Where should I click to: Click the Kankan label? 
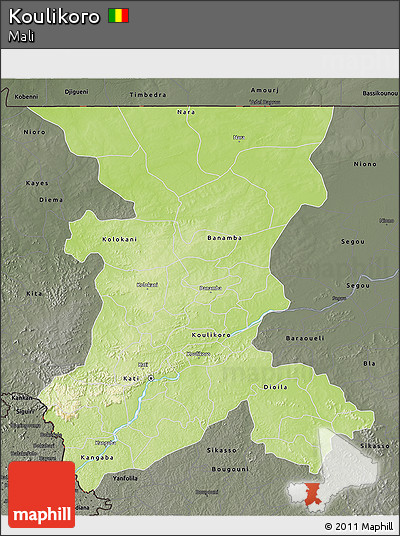[22, 398]
